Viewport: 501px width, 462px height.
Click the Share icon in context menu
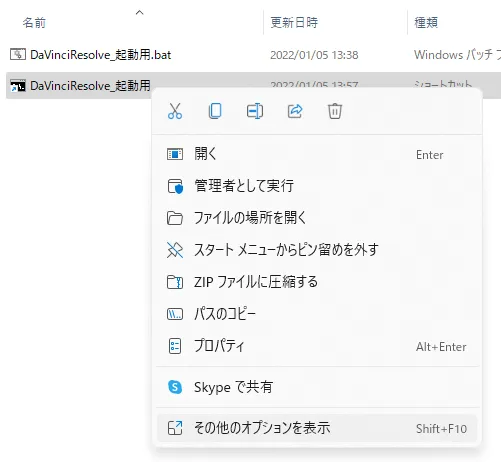click(x=295, y=111)
